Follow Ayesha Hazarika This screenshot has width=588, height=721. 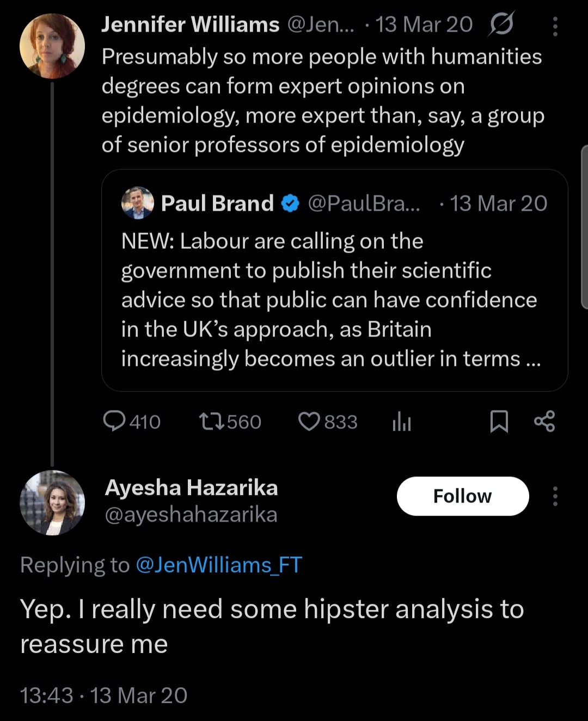(x=462, y=496)
